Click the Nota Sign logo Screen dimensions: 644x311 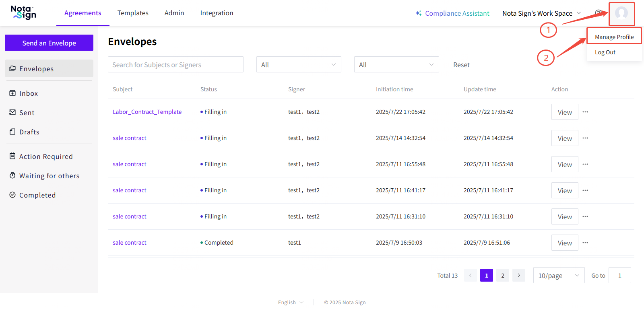coord(23,13)
